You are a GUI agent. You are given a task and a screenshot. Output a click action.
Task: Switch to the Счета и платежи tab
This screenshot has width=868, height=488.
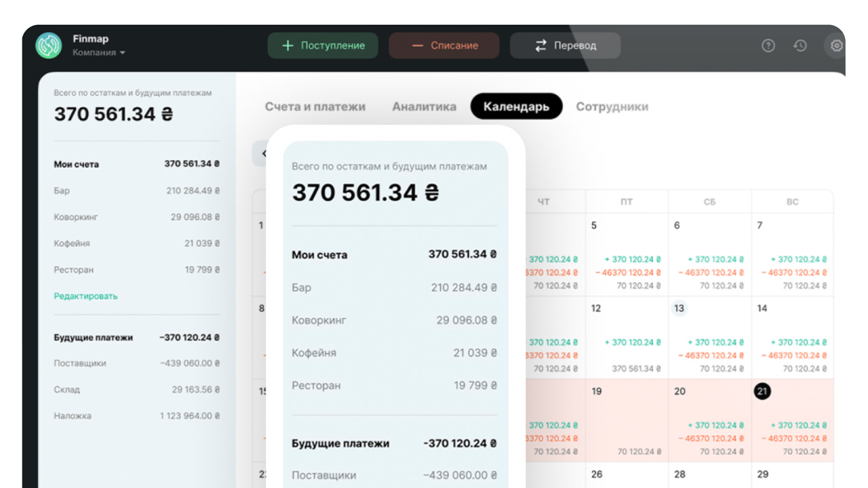click(315, 106)
